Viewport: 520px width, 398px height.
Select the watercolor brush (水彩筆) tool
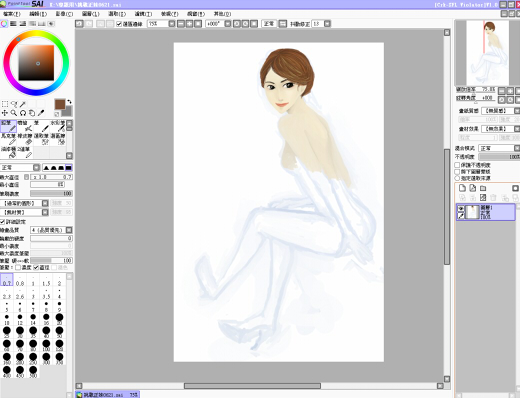tap(57, 126)
